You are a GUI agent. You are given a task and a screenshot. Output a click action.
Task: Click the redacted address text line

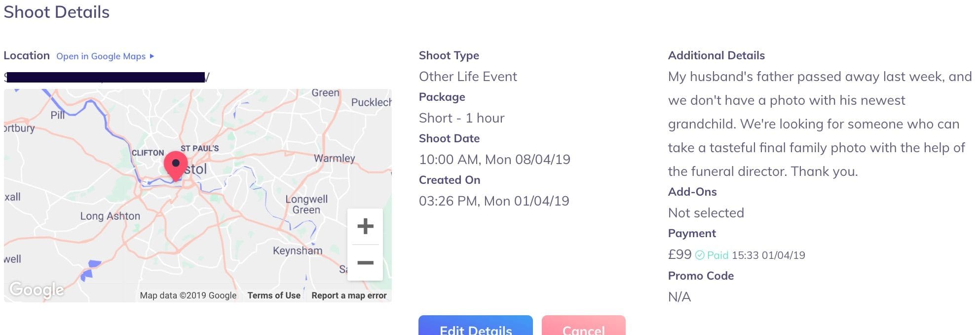tap(106, 77)
